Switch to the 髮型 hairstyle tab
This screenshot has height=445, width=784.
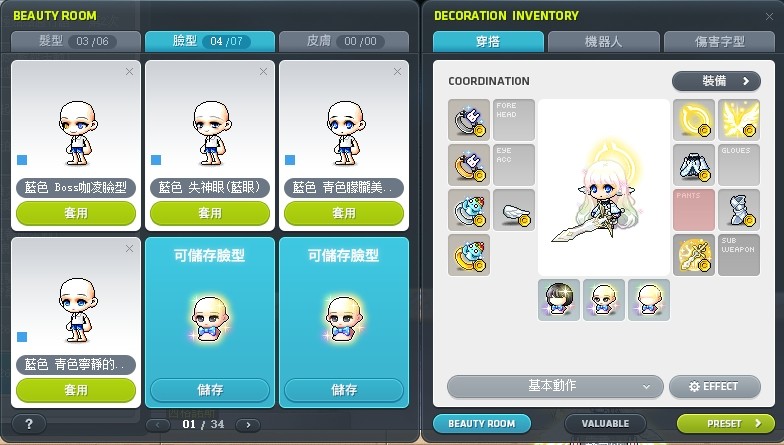click(76, 41)
